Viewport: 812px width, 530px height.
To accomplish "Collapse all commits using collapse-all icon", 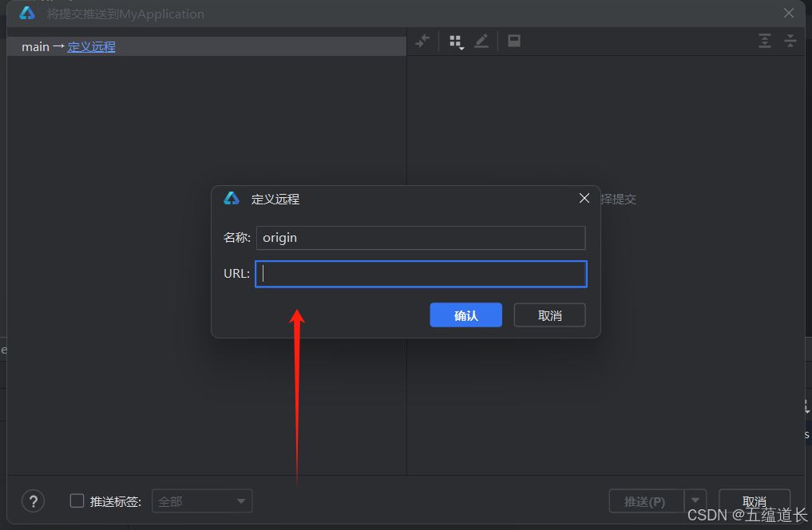I will tap(790, 41).
